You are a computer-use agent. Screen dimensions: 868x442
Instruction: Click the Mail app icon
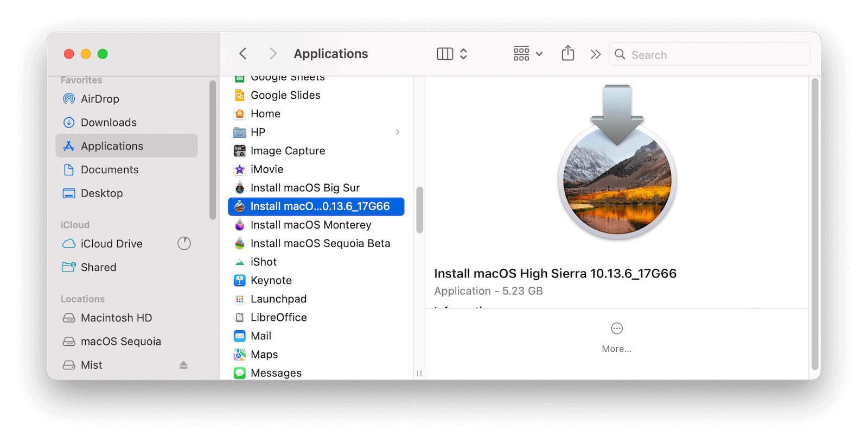coord(239,336)
